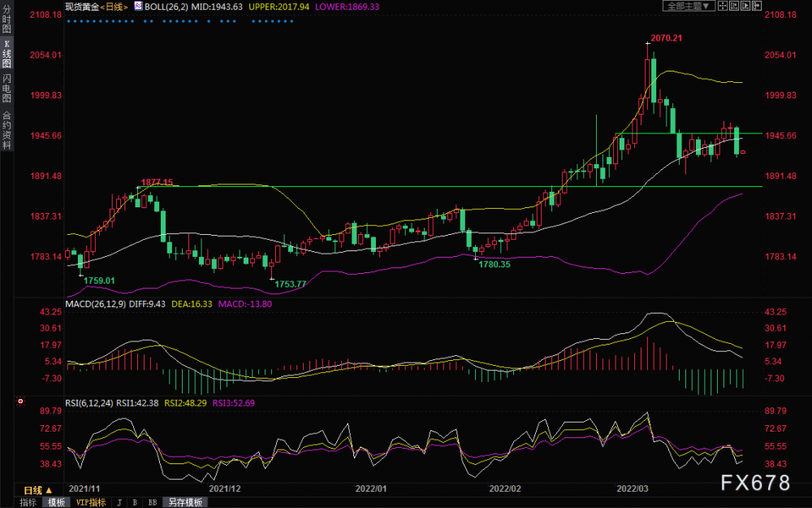This screenshot has width=812, height=508.
Task: Switch to the VIP指标 tab
Action: pos(91,502)
